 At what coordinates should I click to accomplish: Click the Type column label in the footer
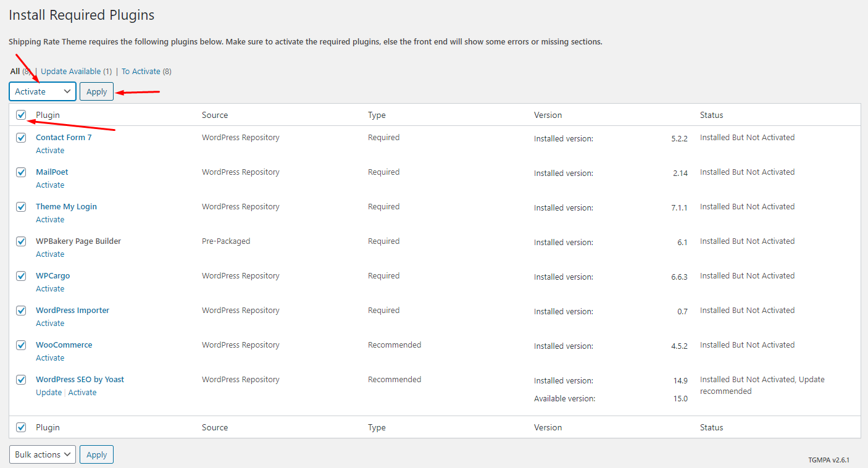click(x=377, y=427)
